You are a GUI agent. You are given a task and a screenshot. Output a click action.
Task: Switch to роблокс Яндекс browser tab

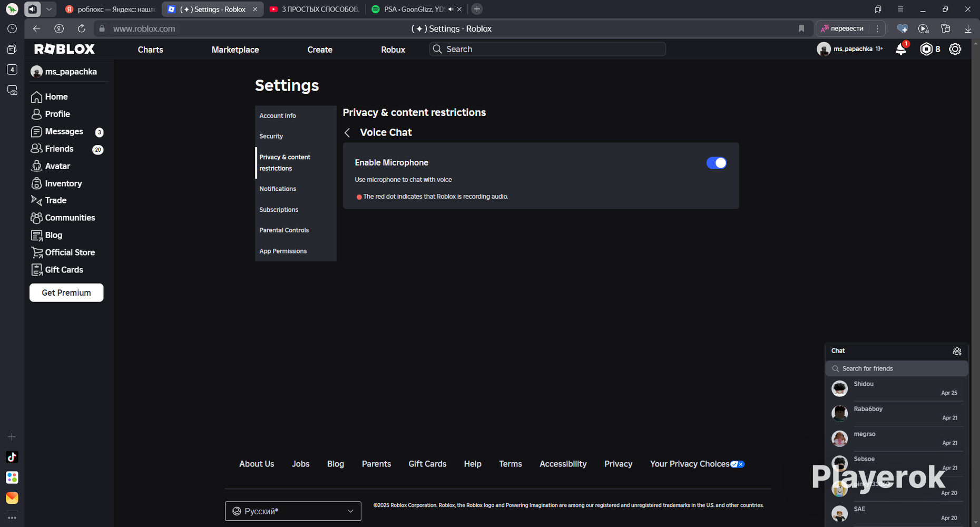pos(110,9)
